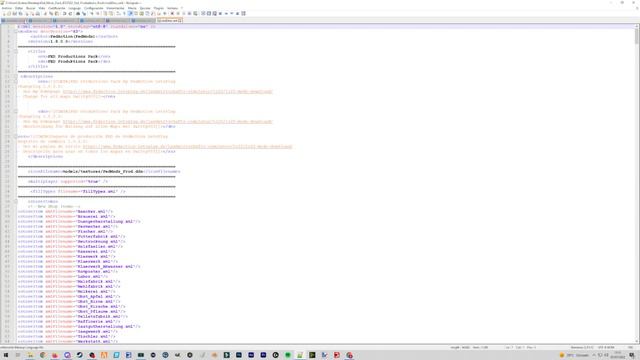The image size is (640, 360).
Task: Toggle word wrap toolbar icon
Action: pyautogui.click(x=119, y=13)
